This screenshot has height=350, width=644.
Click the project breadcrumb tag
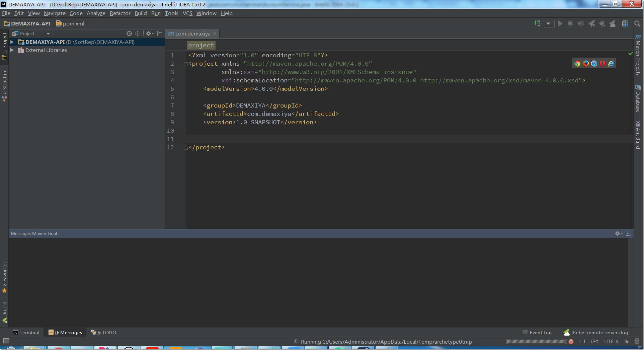(x=201, y=45)
